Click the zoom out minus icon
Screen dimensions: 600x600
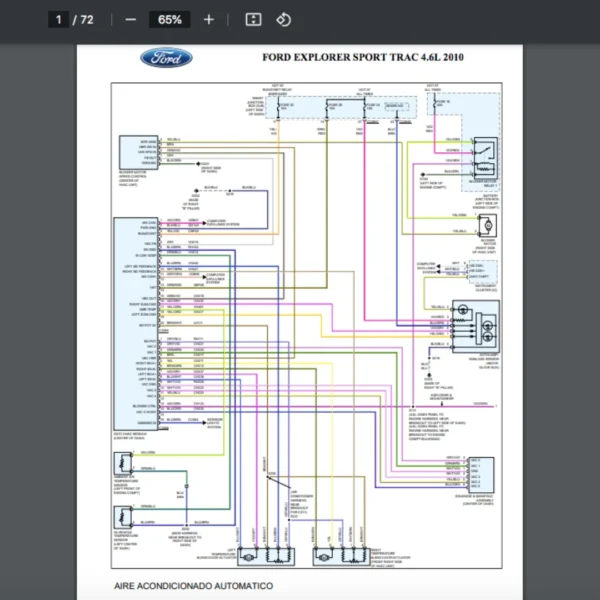tap(130, 20)
